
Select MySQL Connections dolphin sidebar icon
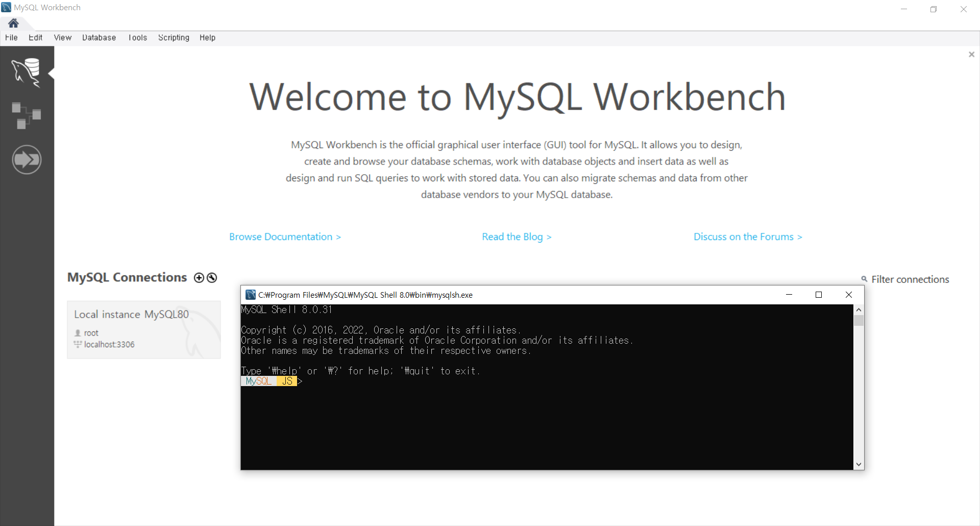[x=27, y=73]
